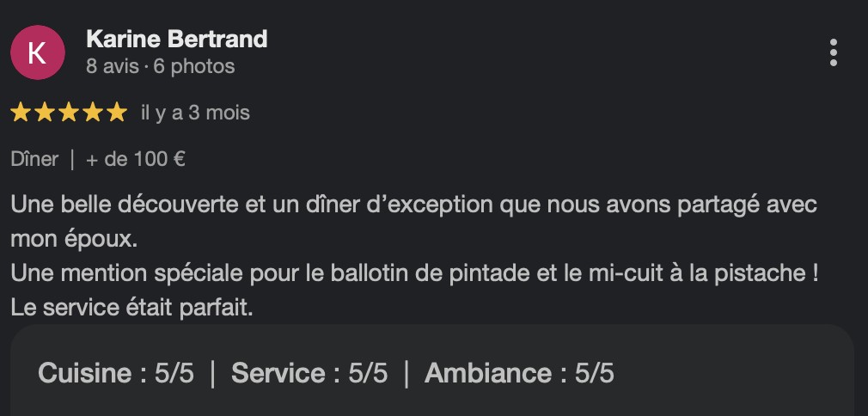Click the "Service : 5/5" rating
This screenshot has height=416, width=868.
pyautogui.click(x=309, y=373)
